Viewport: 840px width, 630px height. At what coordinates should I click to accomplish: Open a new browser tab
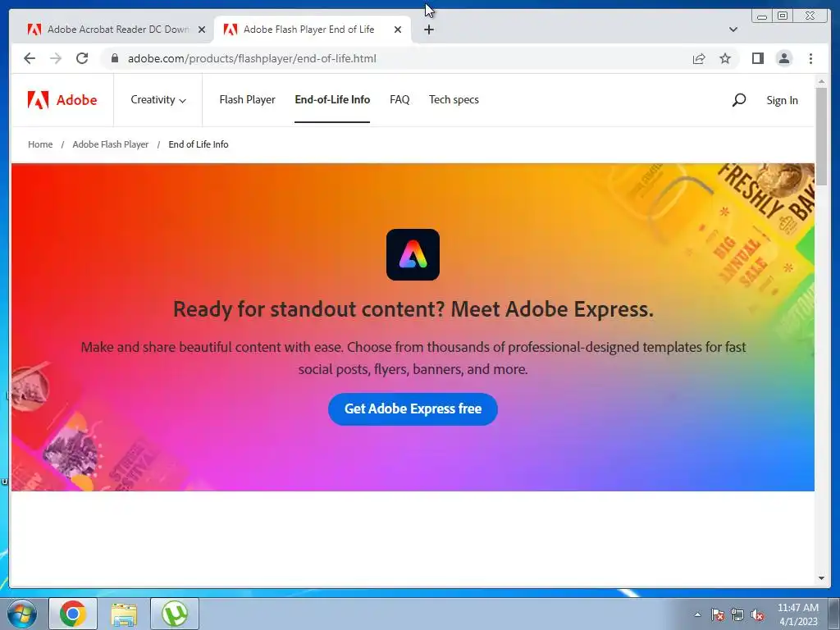pos(428,30)
